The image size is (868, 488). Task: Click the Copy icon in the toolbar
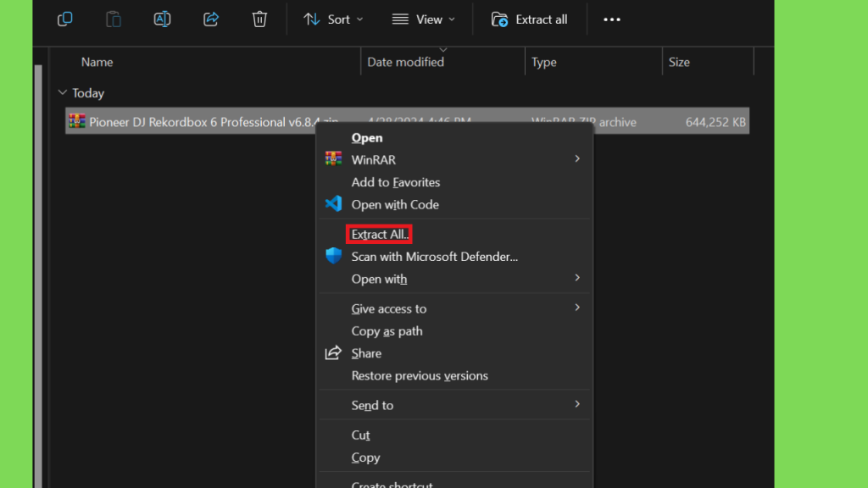64,19
